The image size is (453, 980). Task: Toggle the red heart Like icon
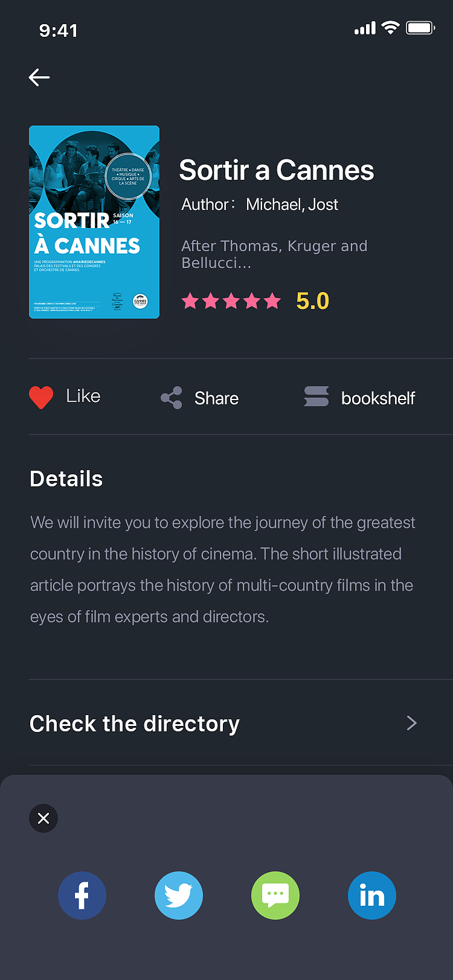coord(41,397)
